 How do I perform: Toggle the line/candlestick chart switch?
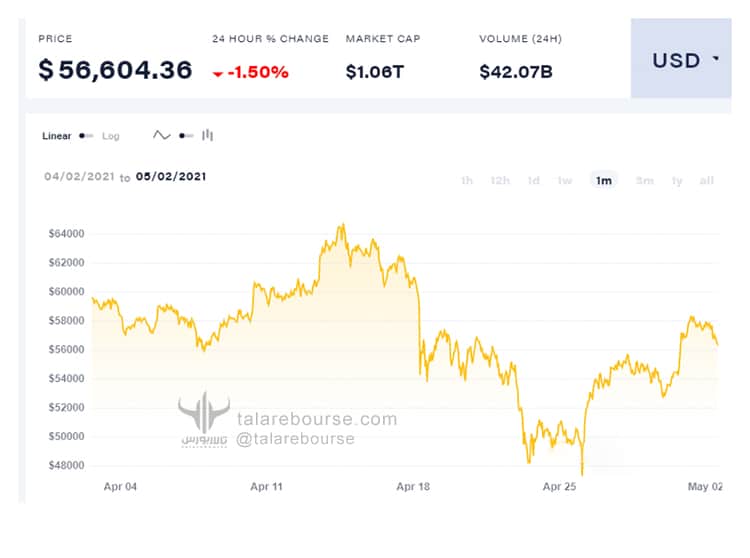point(186,136)
